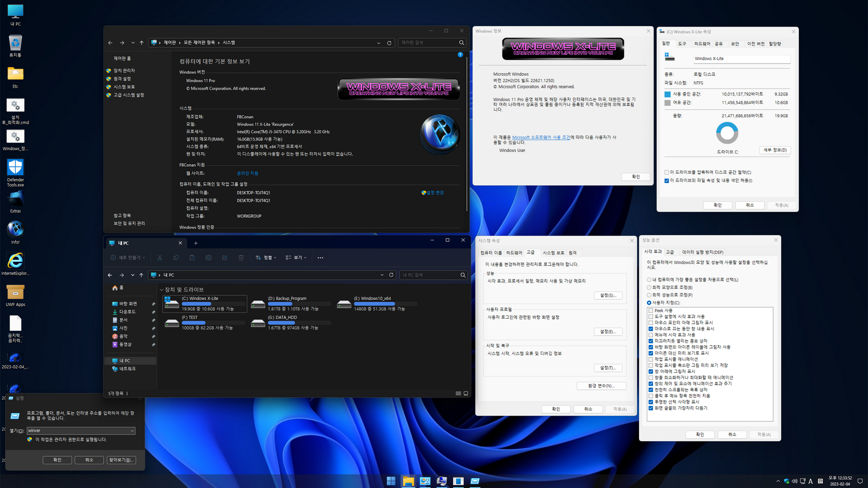The image size is (868, 488).
Task: Click the Rename icon in 내 PC toolbar
Action: click(x=208, y=258)
